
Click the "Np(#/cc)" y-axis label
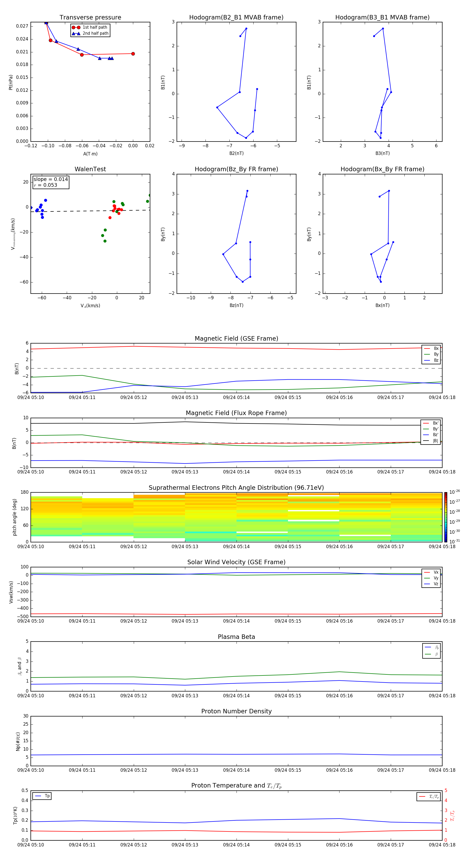coord(18,741)
